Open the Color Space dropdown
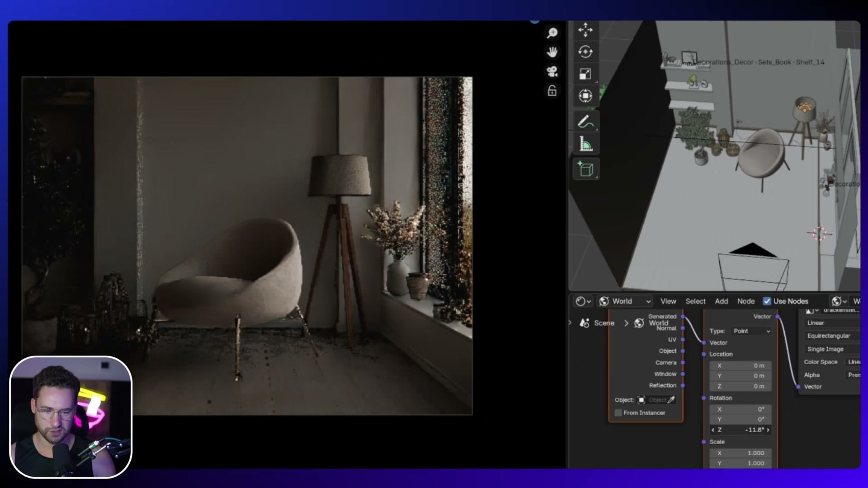Image resolution: width=868 pixels, height=488 pixels. click(853, 362)
